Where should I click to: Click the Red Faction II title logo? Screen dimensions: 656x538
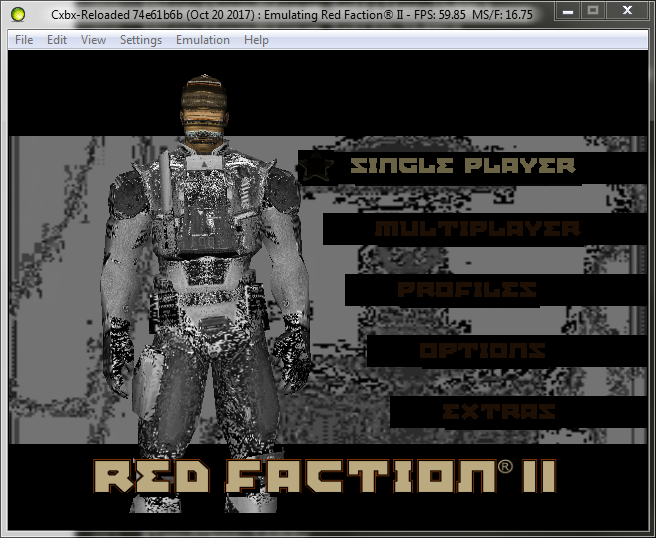pyautogui.click(x=325, y=476)
